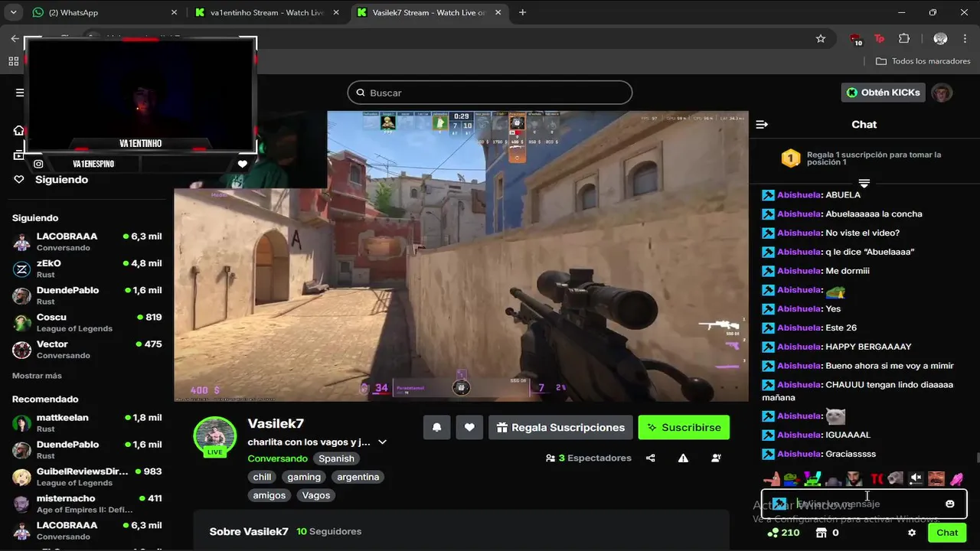Switch to the va1entinho Stream tab
980x551 pixels.
268,12
